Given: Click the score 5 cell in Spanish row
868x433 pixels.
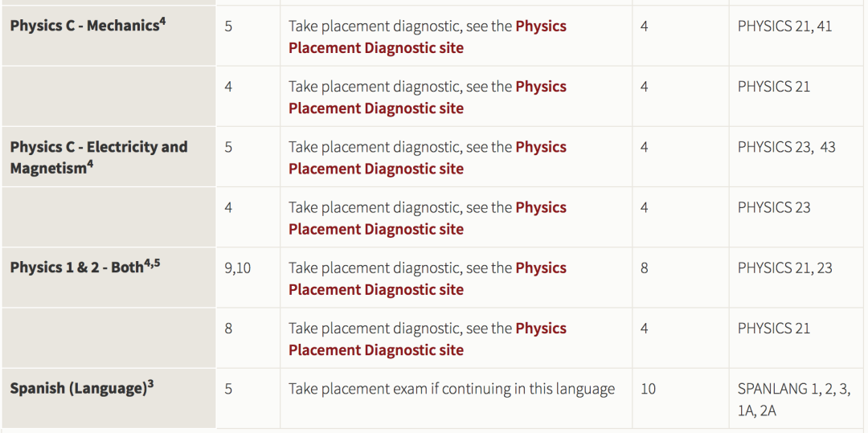Looking at the screenshot, I should click(x=228, y=389).
